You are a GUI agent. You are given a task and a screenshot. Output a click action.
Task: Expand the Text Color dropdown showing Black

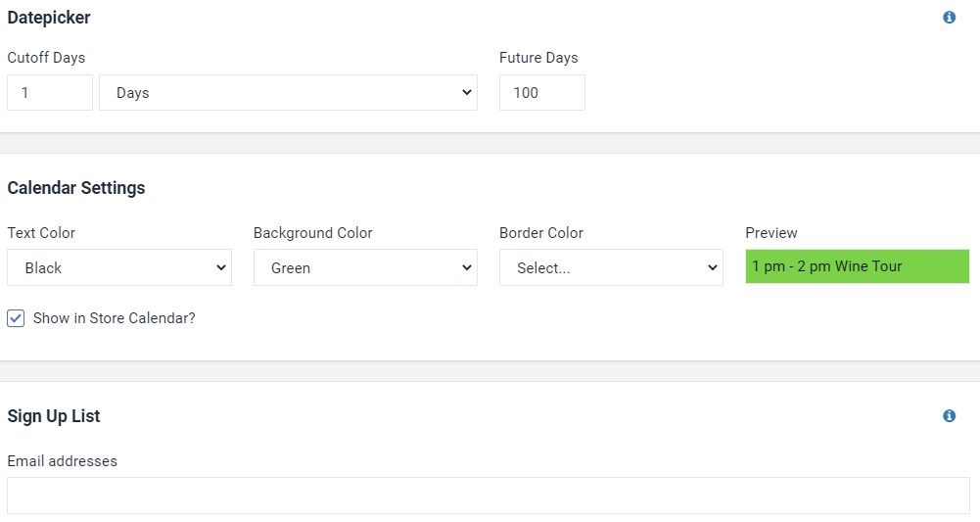click(119, 267)
